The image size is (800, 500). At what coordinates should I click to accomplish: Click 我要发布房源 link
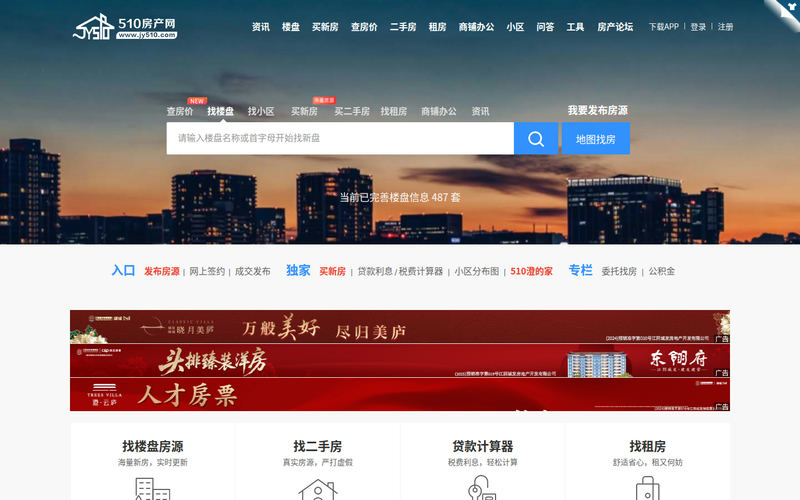[x=597, y=110]
